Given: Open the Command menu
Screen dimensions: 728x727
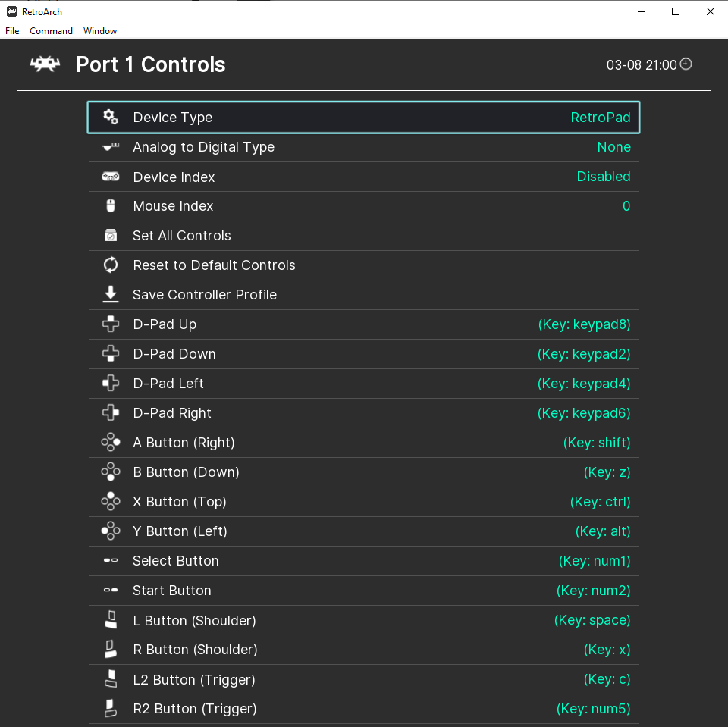Looking at the screenshot, I should pos(51,30).
